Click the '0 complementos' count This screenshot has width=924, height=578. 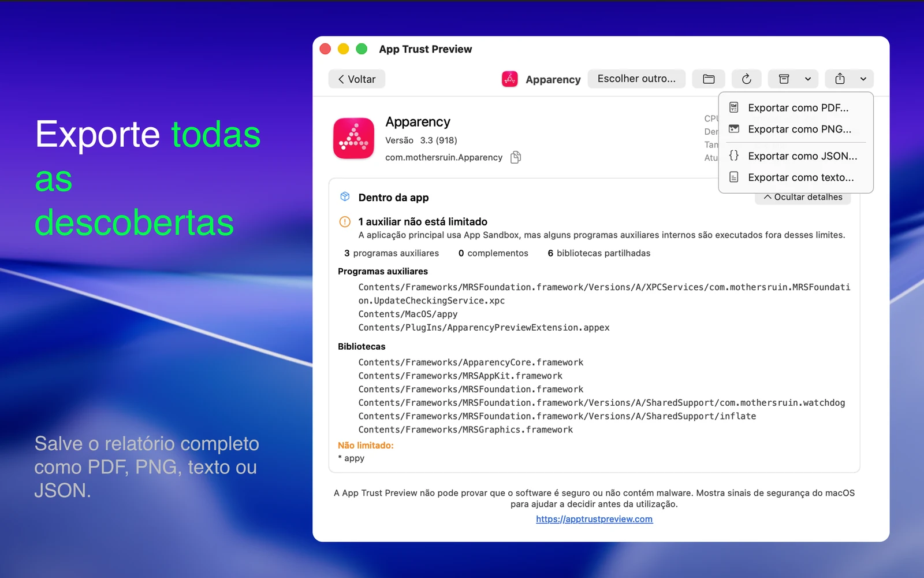pos(493,253)
